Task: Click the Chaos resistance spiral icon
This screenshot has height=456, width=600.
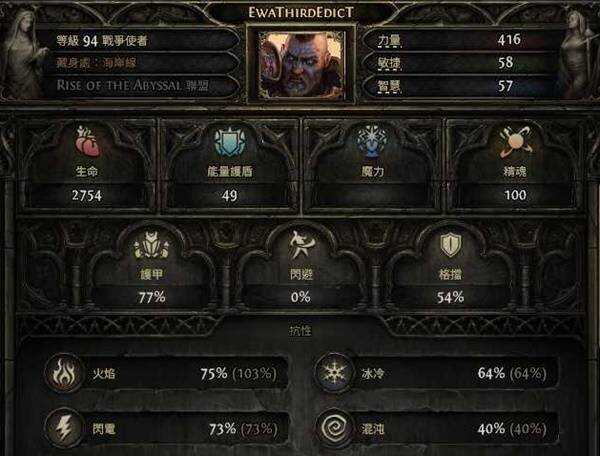Action: (334, 429)
